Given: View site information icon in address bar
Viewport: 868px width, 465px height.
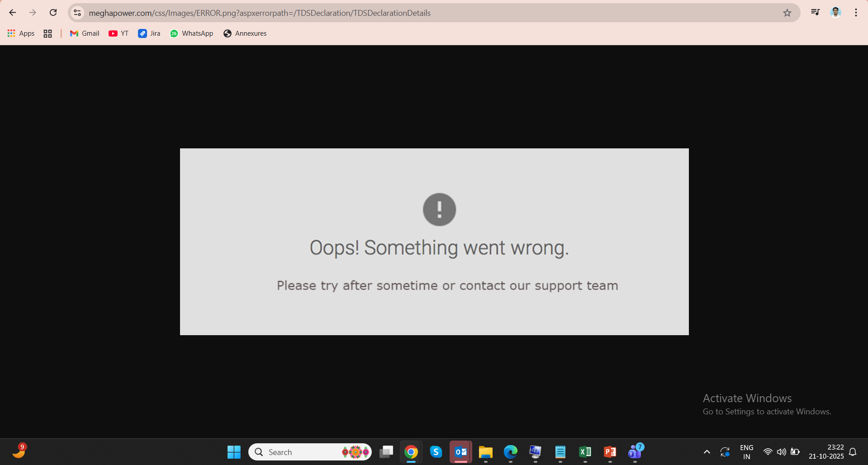Looking at the screenshot, I should (78, 13).
